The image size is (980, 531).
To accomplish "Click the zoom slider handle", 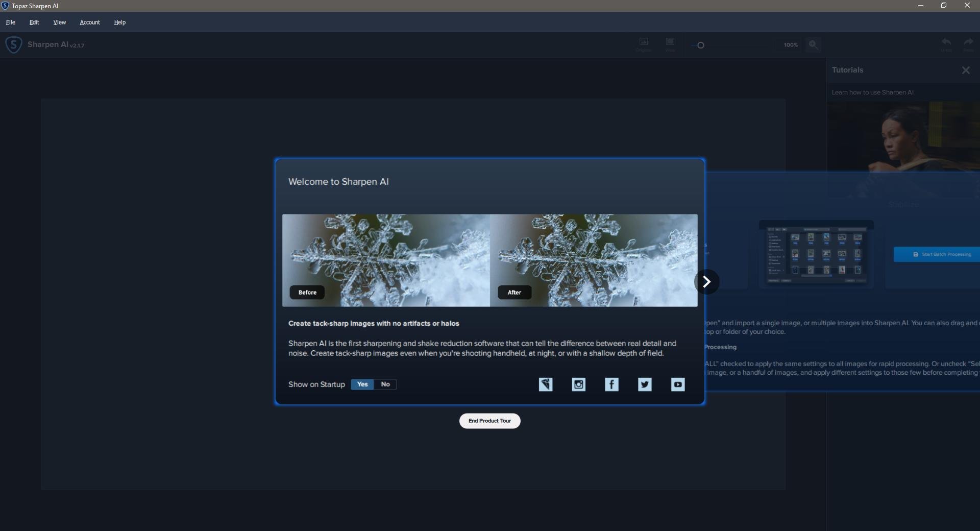I will pos(701,45).
